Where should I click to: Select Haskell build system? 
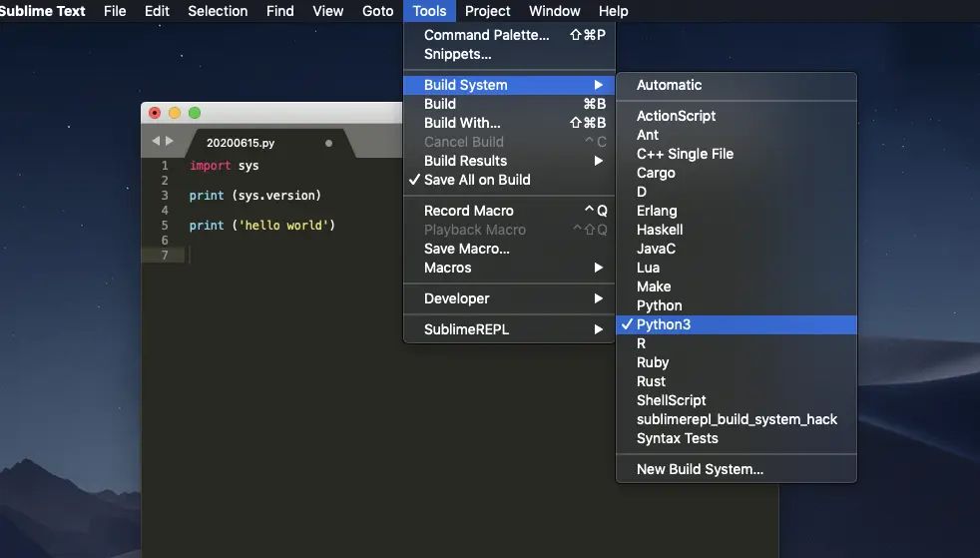point(736,230)
